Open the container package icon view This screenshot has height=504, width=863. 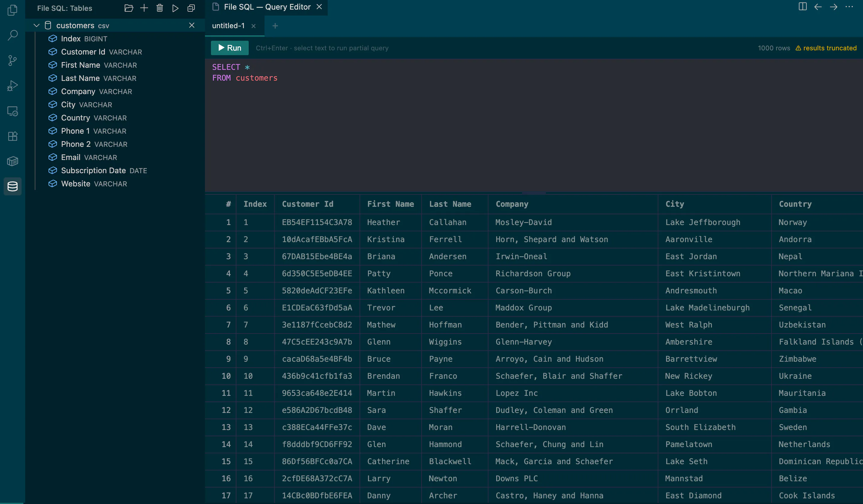pos(12,161)
